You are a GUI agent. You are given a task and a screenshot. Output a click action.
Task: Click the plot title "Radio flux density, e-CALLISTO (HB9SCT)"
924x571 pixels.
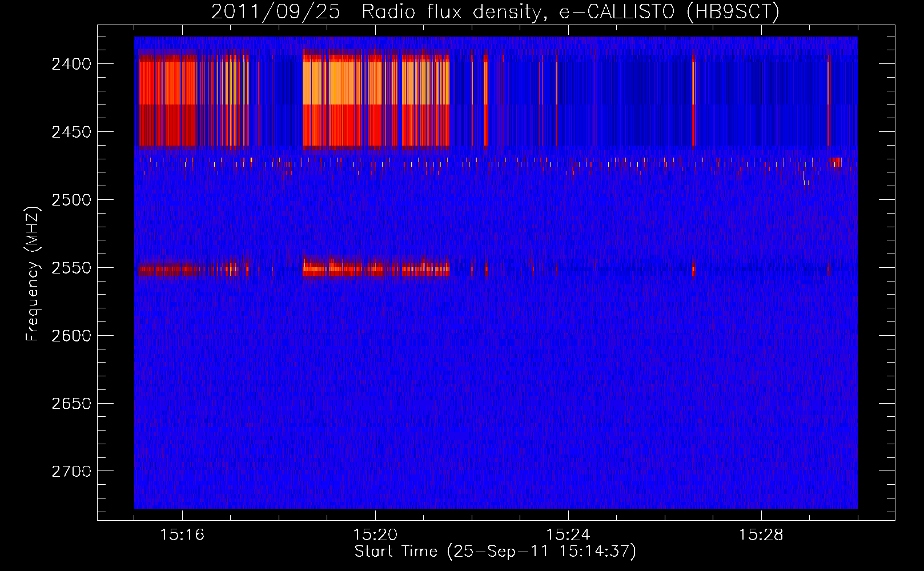tap(570, 12)
